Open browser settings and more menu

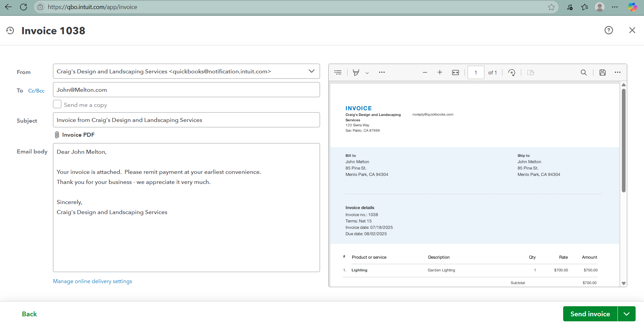pos(615,7)
